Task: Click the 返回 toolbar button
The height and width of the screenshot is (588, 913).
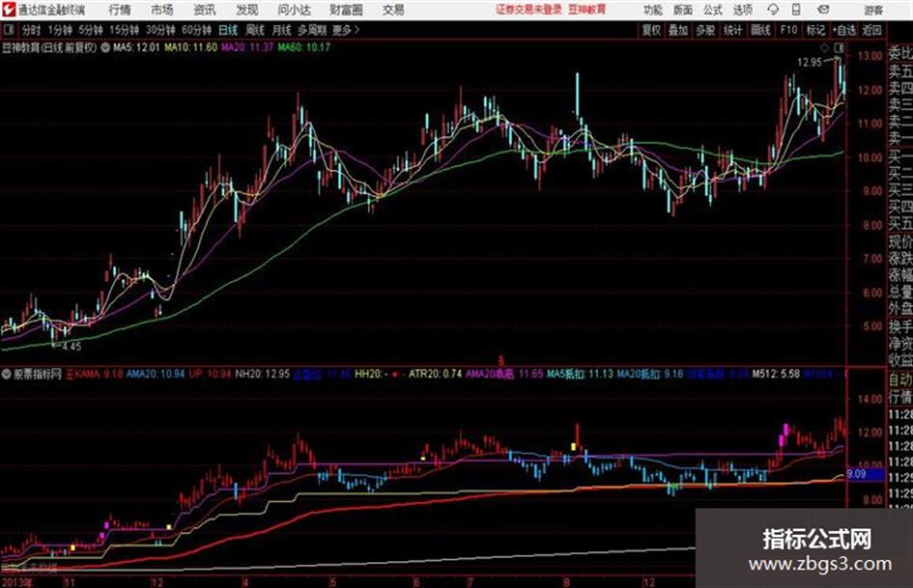Action: coord(872,30)
